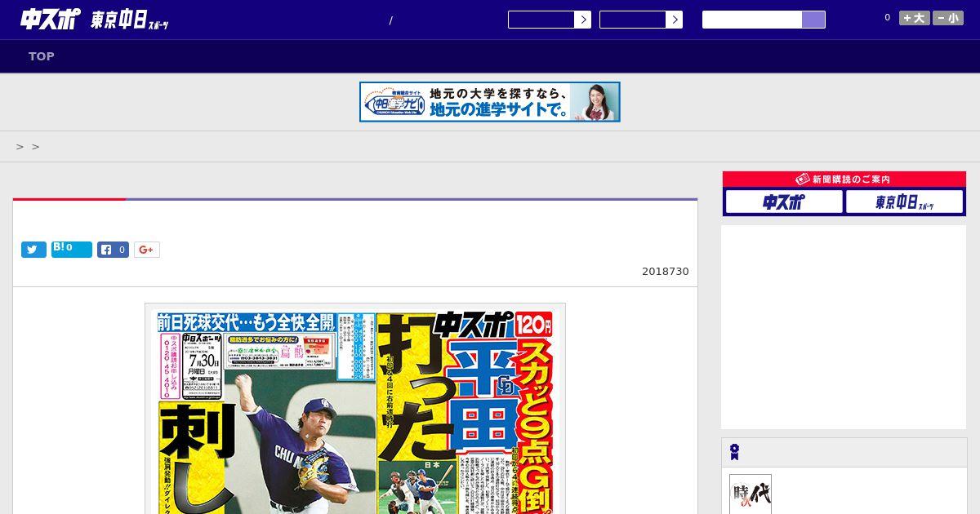Select the ribbon award icon in sidebar
Viewport: 980px width, 514px height.
(x=734, y=452)
